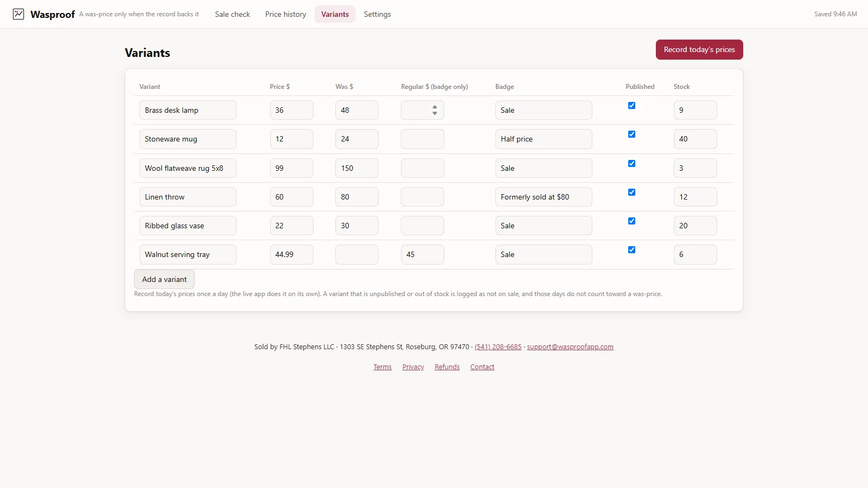Viewport: 868px width, 488px height.
Task: Uncheck Published for Brass desk lamp
Action: coord(631,106)
